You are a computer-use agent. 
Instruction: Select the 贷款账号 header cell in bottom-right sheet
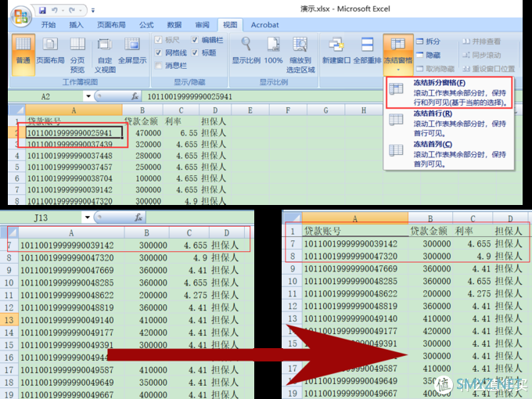[355, 231]
